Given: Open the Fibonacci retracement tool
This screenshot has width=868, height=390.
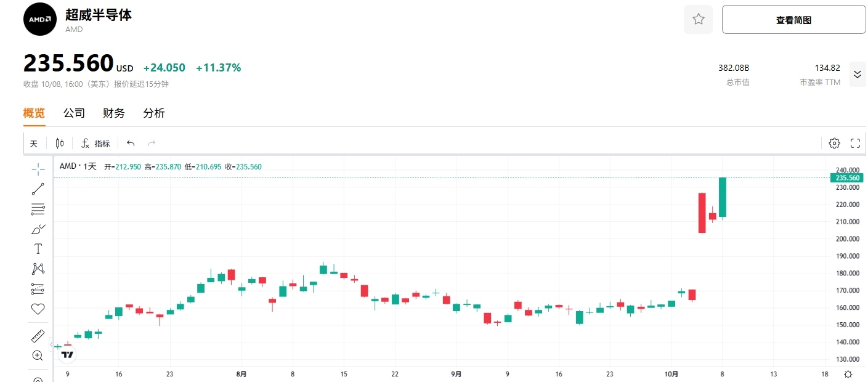Looking at the screenshot, I should pos(38,209).
